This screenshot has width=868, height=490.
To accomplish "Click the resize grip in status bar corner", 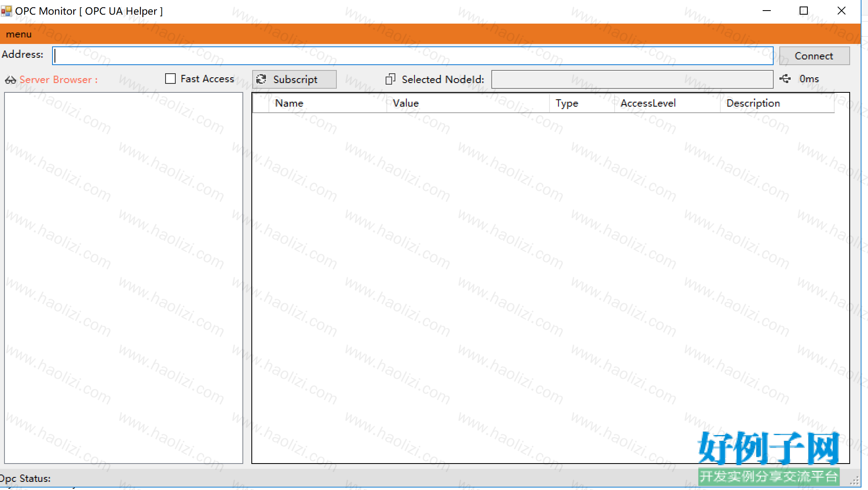I will point(855,481).
